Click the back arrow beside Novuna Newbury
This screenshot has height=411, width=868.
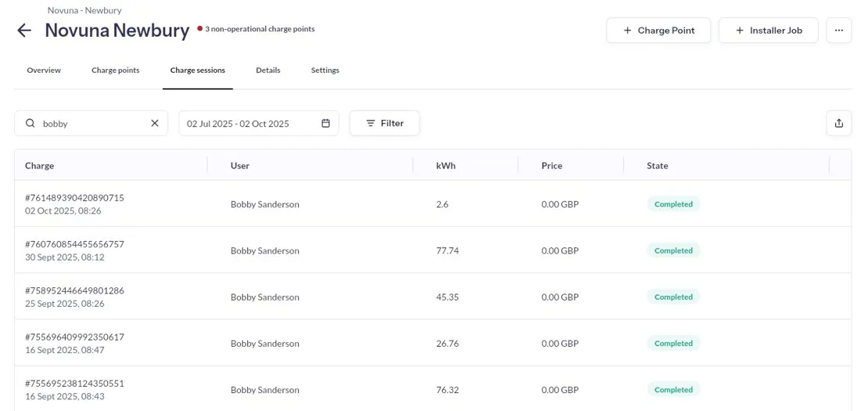[x=24, y=31]
